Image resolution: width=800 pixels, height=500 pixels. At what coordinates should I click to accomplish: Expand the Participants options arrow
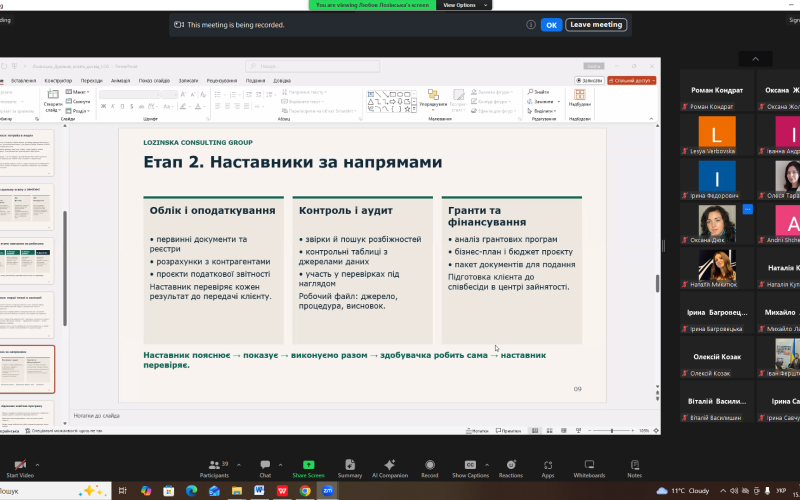pos(239,465)
